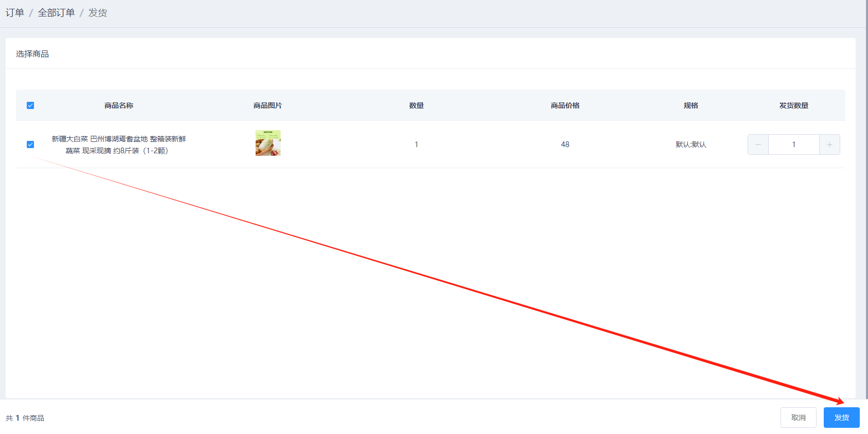
Task: Click the 商品价格 column header
Action: tap(565, 105)
